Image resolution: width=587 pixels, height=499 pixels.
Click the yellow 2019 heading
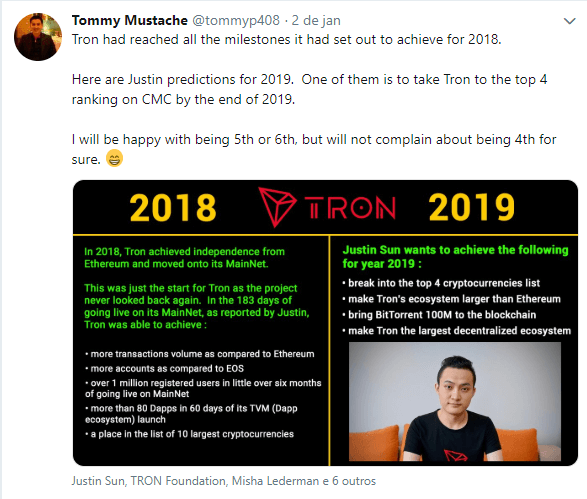pyautogui.click(x=472, y=208)
